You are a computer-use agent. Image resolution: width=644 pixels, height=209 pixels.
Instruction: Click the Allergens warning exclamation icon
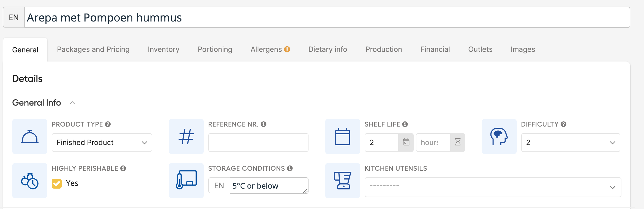[287, 49]
